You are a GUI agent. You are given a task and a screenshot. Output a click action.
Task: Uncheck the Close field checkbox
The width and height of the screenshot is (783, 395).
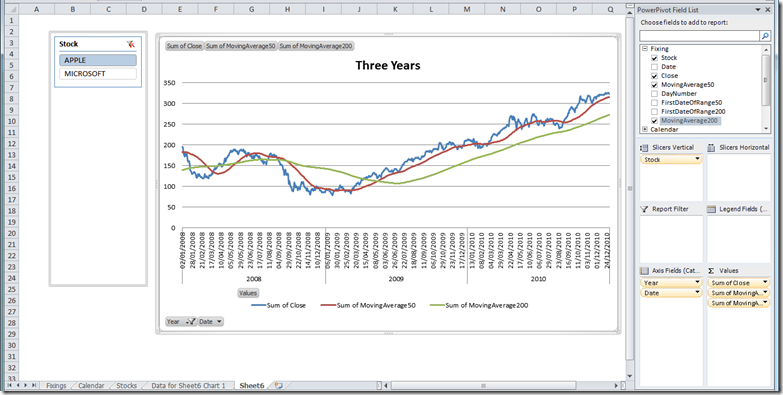(x=654, y=76)
